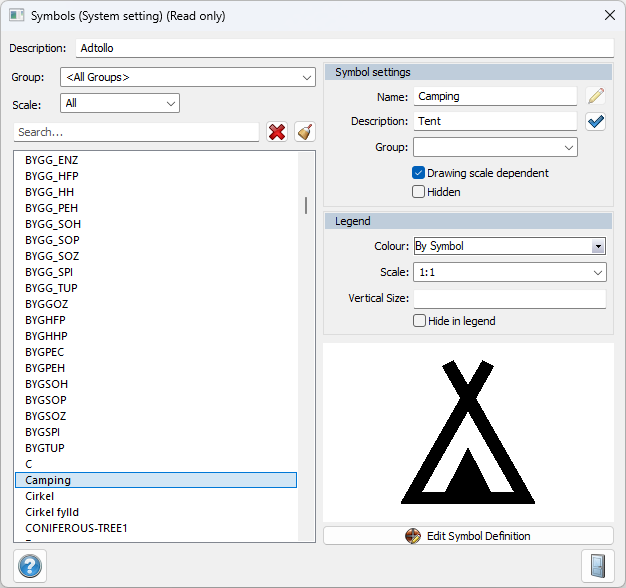Enable the Hidden checkbox
This screenshot has width=626, height=588.
click(x=419, y=192)
